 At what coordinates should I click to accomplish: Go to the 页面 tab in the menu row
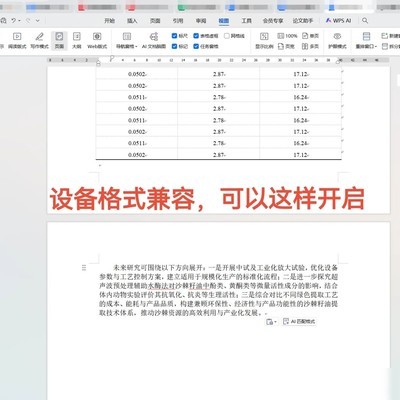coord(155,21)
